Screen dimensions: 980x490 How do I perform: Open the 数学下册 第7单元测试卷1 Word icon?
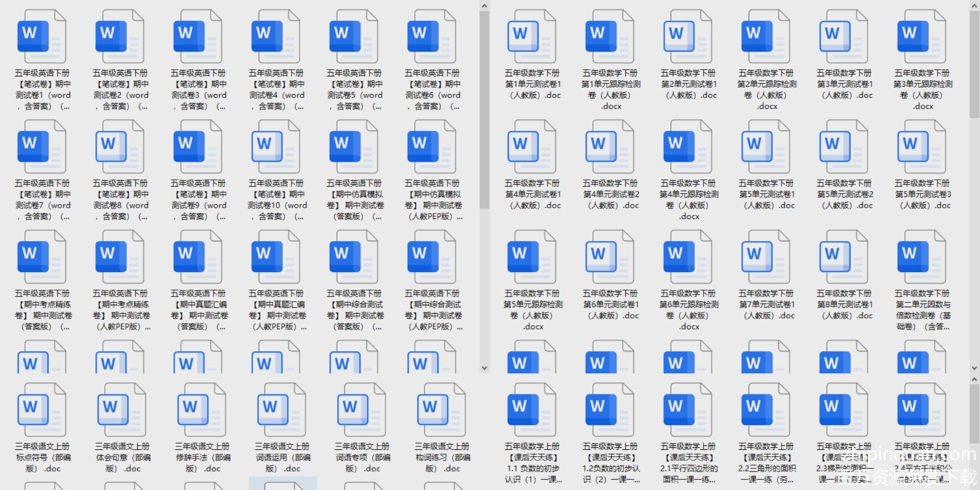tap(766, 257)
